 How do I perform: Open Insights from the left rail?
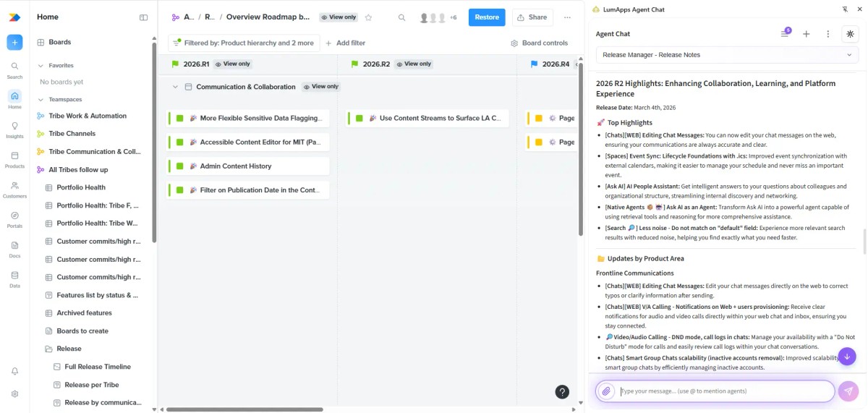coord(14,129)
